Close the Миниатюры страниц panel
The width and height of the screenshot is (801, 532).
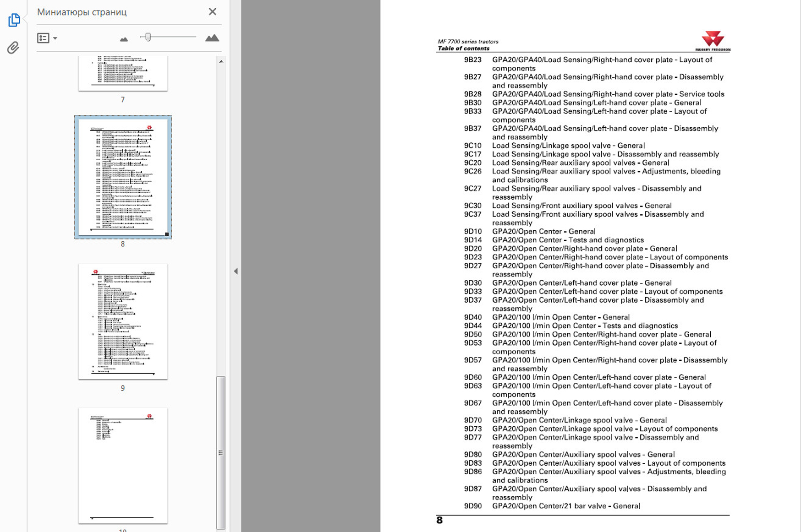[x=212, y=12]
